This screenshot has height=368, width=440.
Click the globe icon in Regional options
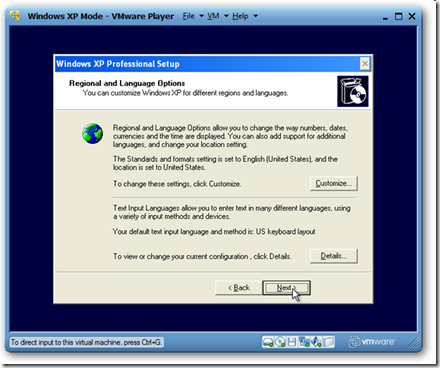point(93,134)
